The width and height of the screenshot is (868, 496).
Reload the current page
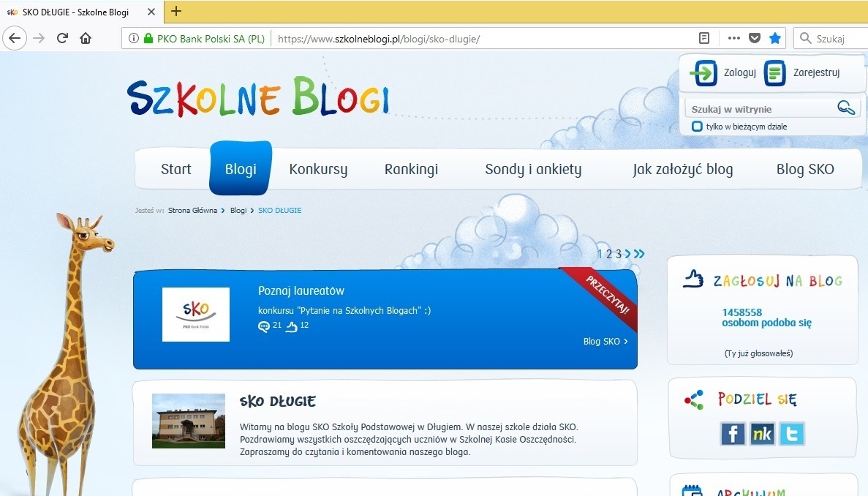click(62, 38)
